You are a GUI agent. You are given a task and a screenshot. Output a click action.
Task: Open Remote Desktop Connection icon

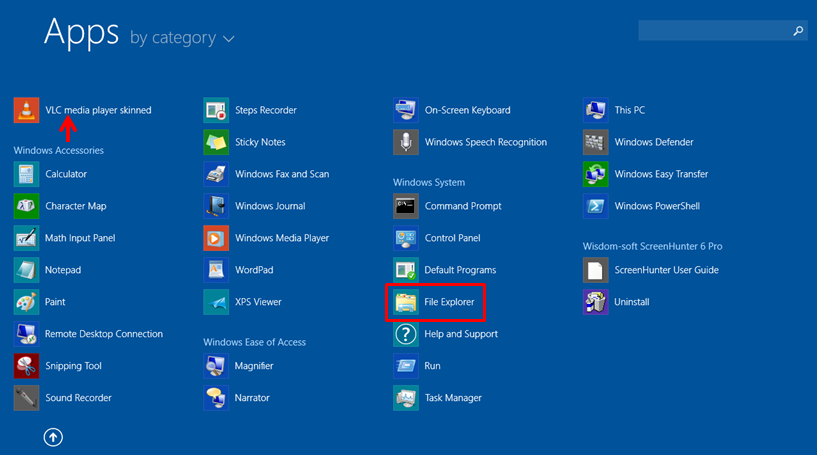(26, 334)
